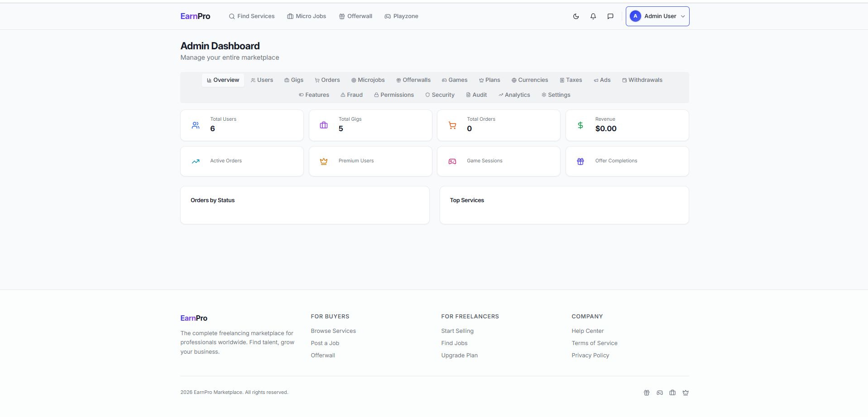Follow the Upgrade Plan footer link
Image resolution: width=868 pixels, height=417 pixels.
pos(459,355)
